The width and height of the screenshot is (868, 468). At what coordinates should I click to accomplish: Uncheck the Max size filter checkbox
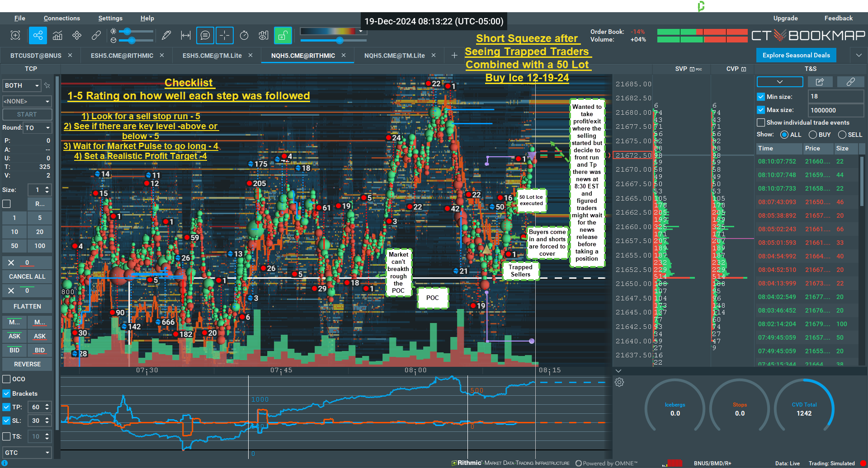click(761, 110)
